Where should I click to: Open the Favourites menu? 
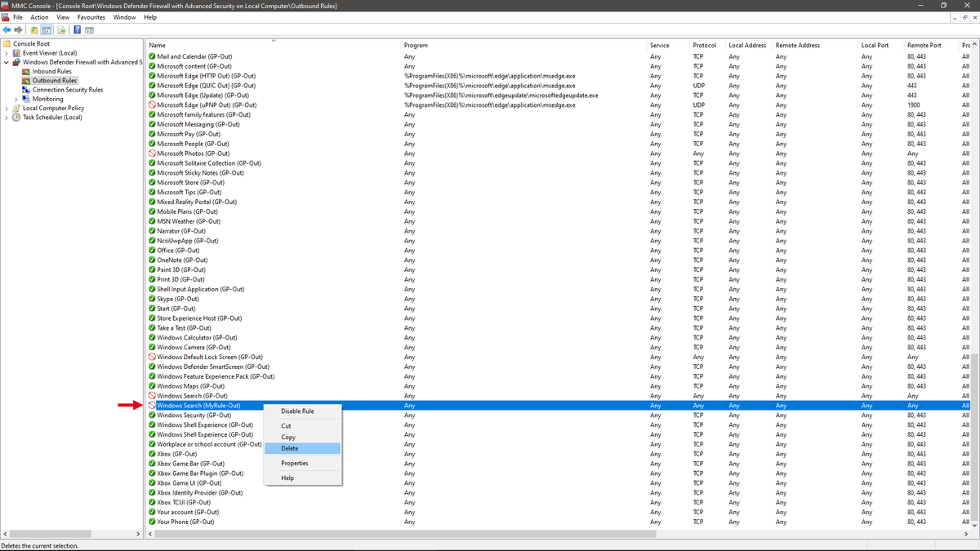click(x=91, y=17)
